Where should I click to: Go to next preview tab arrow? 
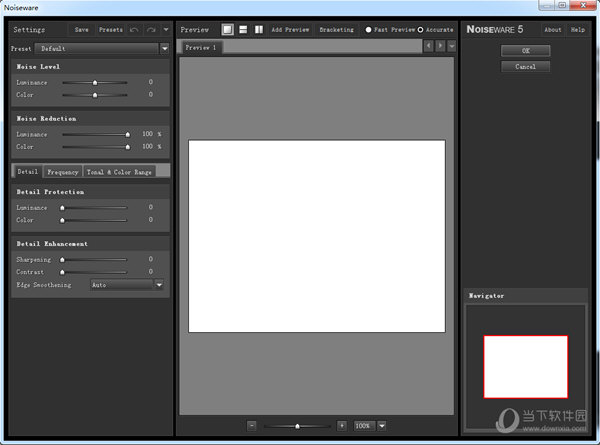440,46
